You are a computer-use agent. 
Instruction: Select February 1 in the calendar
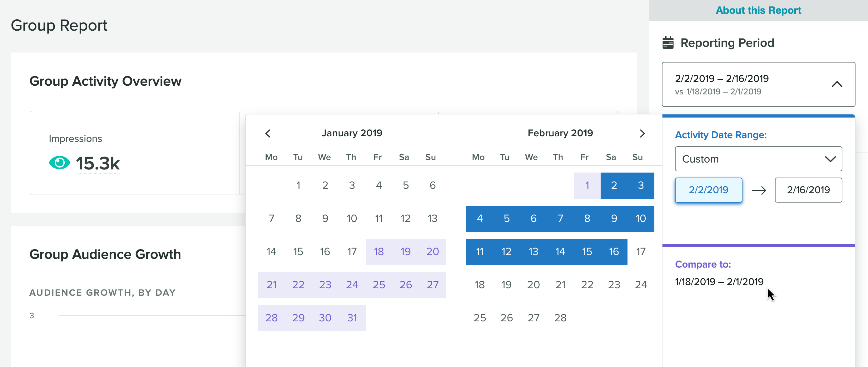point(587,185)
